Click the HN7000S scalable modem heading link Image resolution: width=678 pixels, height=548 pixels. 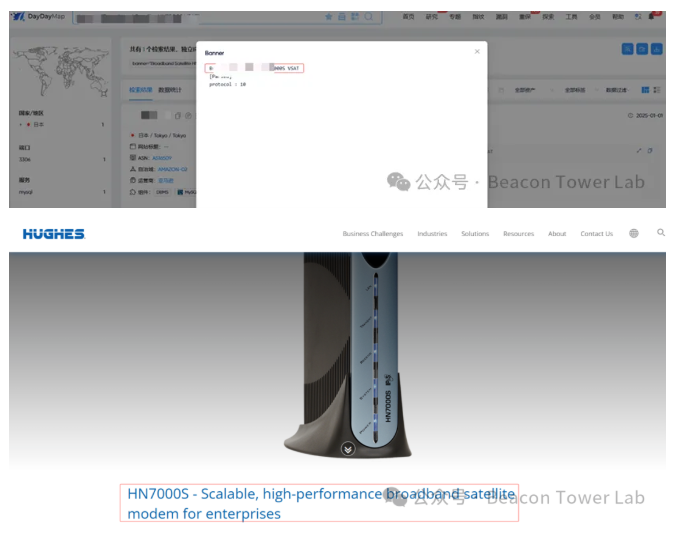pos(321,503)
